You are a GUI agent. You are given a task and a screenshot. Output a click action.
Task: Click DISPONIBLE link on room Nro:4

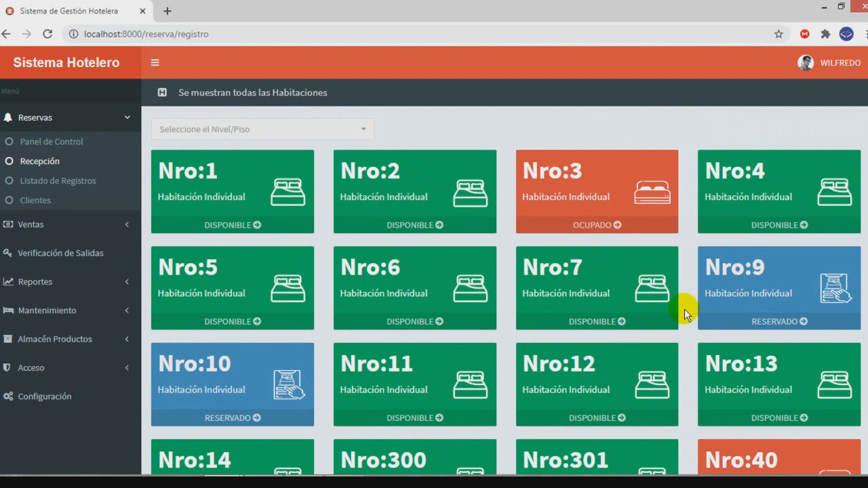[x=779, y=225]
